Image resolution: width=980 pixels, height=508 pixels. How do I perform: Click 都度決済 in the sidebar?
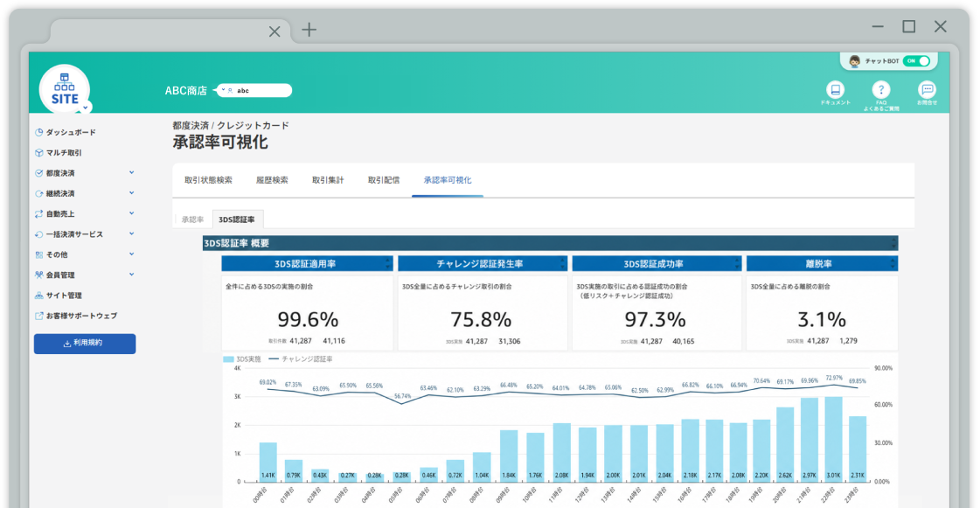(60, 173)
